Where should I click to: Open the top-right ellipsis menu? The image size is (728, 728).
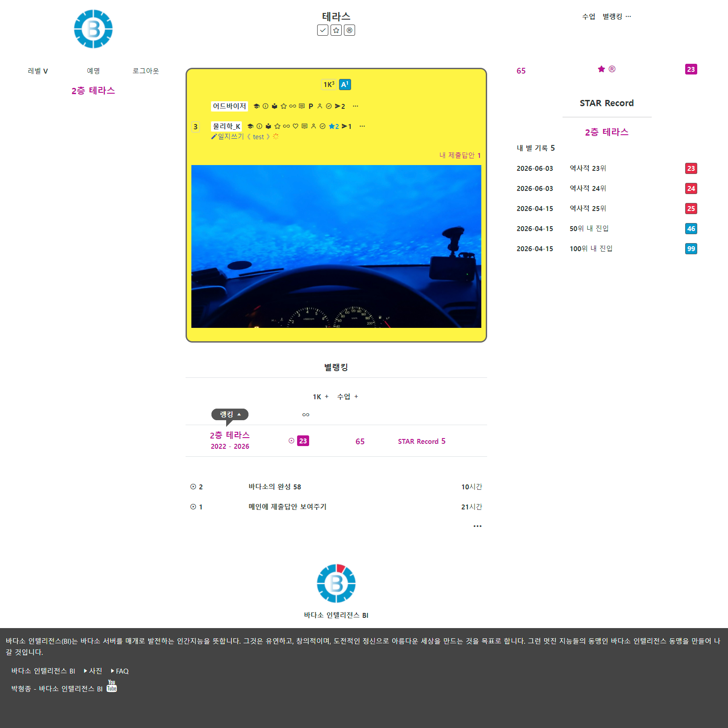pos(629,17)
